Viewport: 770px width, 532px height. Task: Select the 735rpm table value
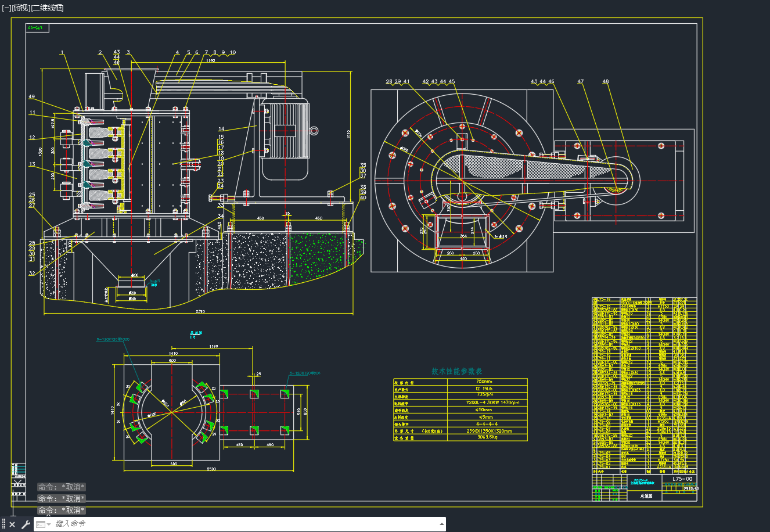pos(484,394)
